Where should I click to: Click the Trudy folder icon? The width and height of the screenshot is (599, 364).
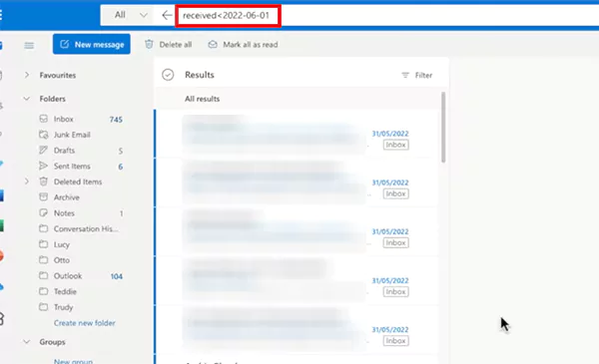click(x=44, y=307)
